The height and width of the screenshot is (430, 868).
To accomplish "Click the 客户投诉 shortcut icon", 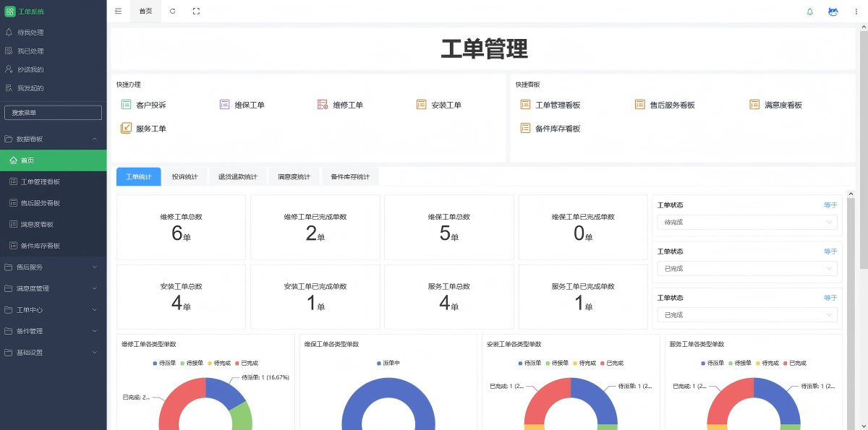I will (x=126, y=105).
